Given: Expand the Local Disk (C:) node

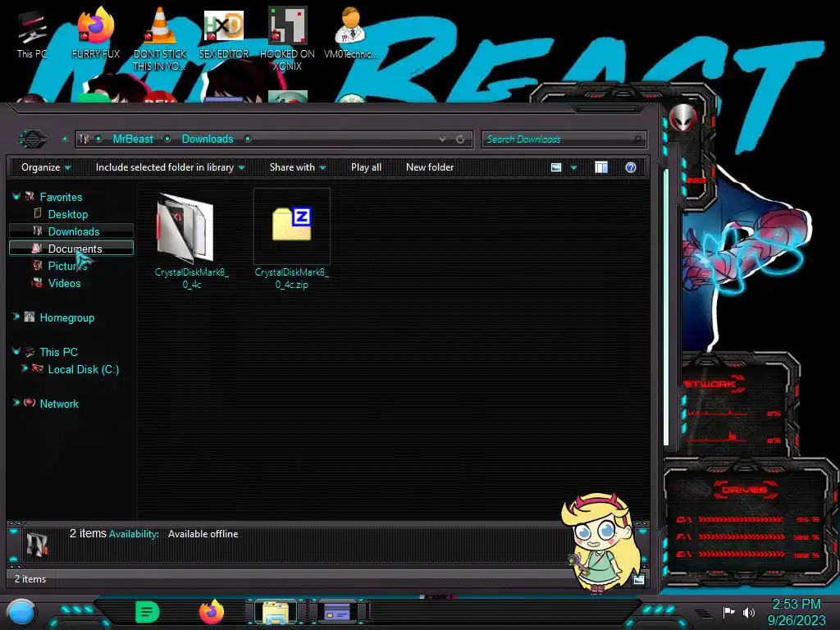Looking at the screenshot, I should [24, 368].
